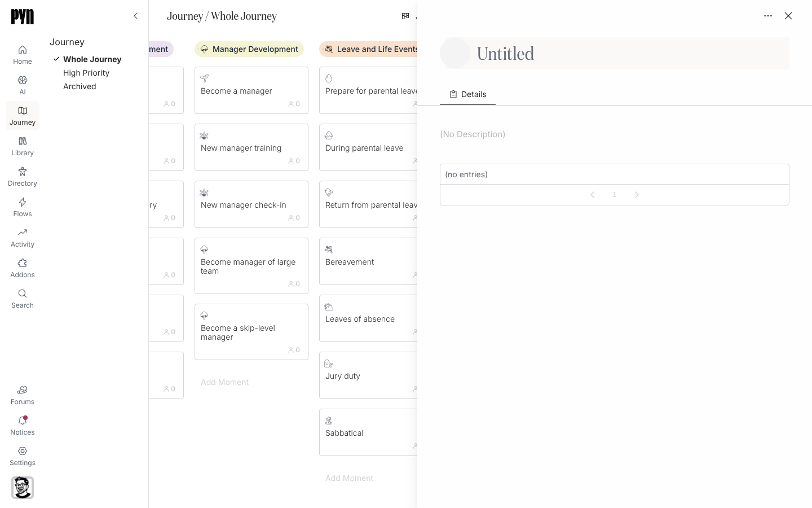Click the Untitled moment icon placeholder circle
The height and width of the screenshot is (508, 812).
tap(455, 53)
